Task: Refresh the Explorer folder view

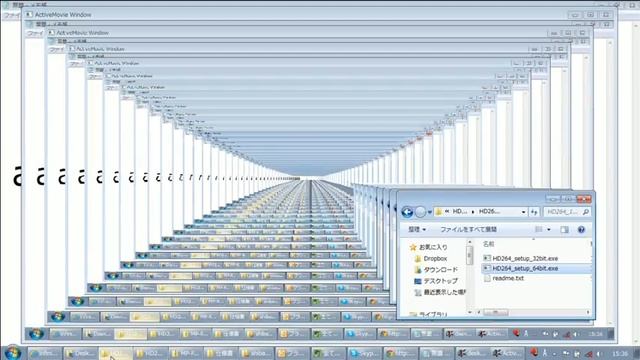Action: (x=534, y=212)
